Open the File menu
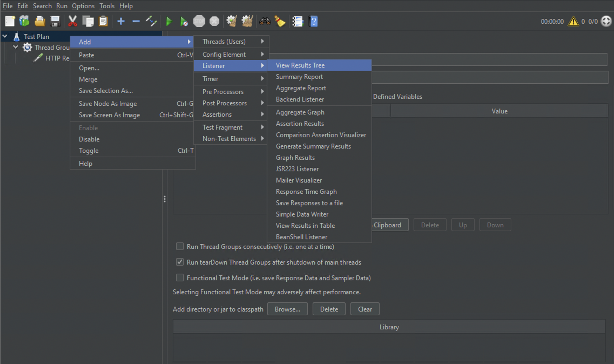The width and height of the screenshot is (614, 364). pos(8,6)
